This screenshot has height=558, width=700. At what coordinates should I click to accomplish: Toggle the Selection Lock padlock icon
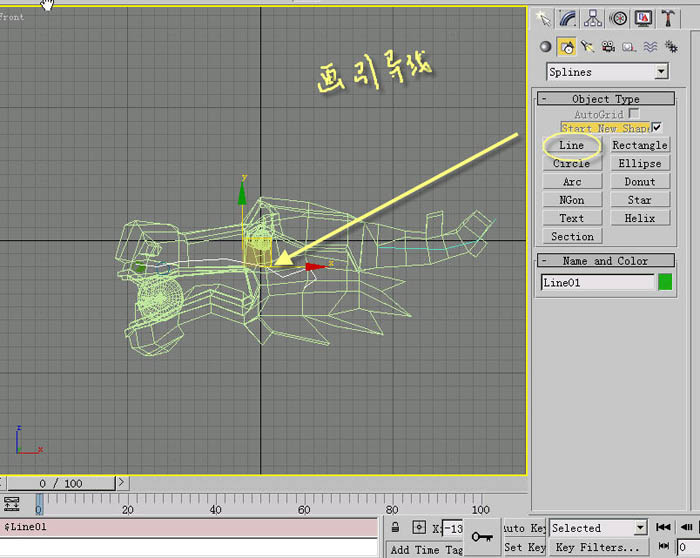click(395, 527)
